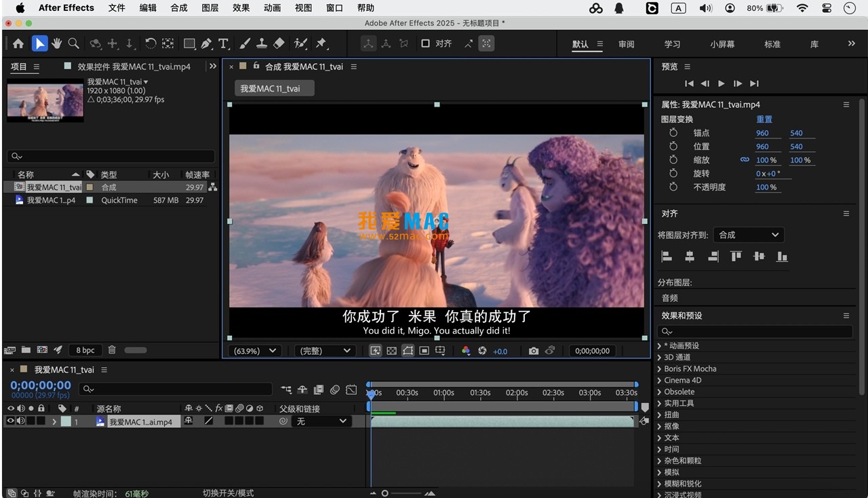This screenshot has width=868, height=498.
Task: Jump to first frame in preview panel
Action: click(689, 83)
